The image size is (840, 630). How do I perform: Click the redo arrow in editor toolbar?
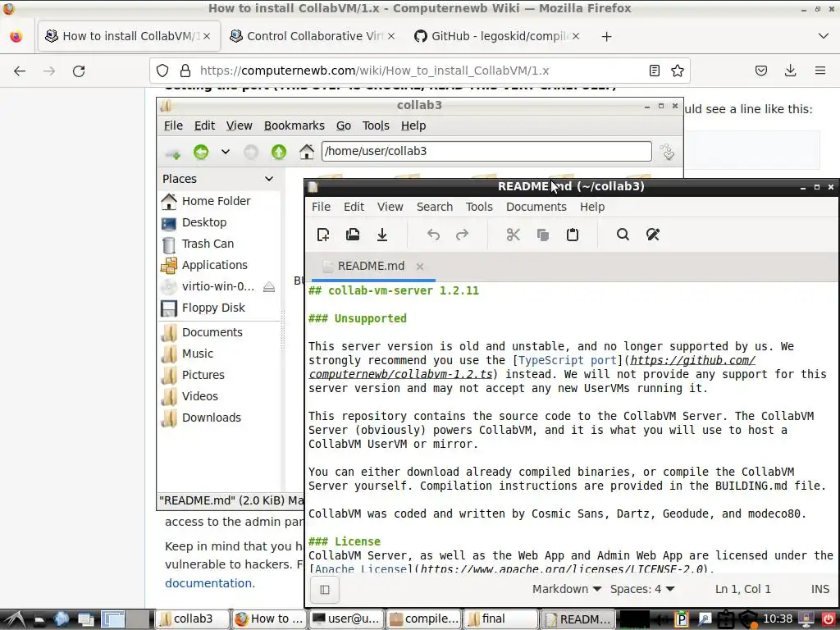(x=463, y=235)
